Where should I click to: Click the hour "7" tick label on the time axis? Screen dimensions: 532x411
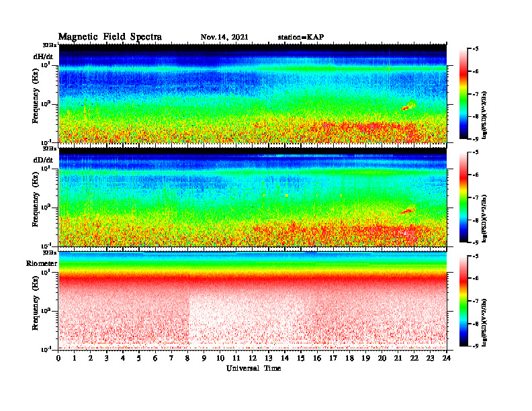click(172, 358)
